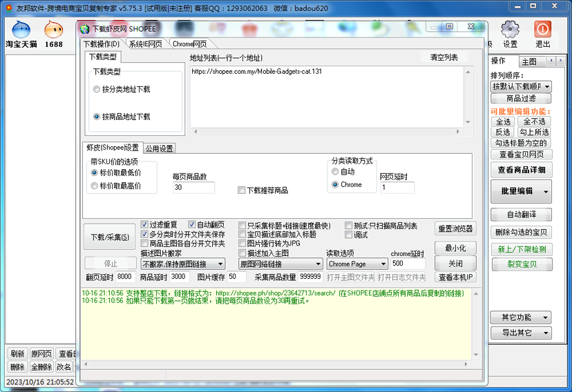Switch to the 公用设置 tab
This screenshot has height=392, width=572.
[x=159, y=148]
